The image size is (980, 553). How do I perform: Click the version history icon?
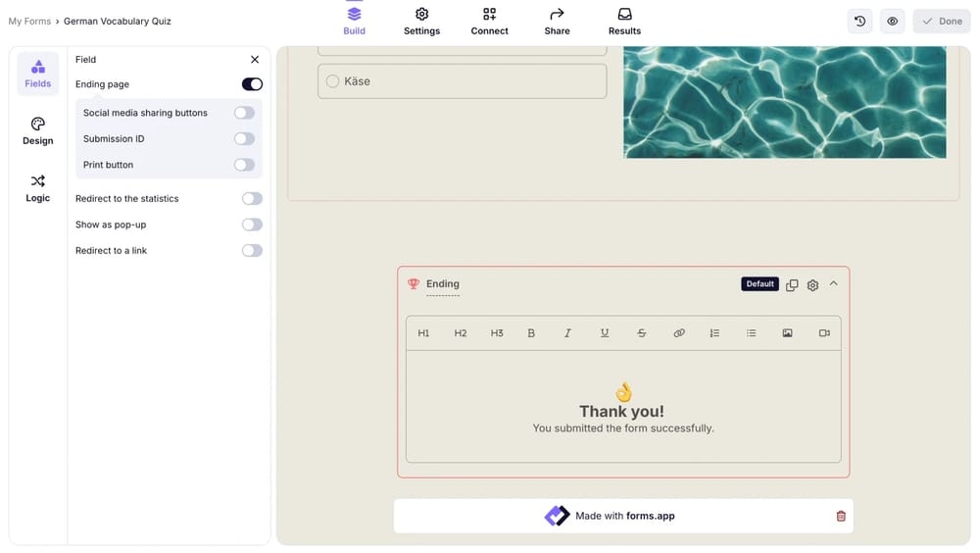pyautogui.click(x=859, y=22)
